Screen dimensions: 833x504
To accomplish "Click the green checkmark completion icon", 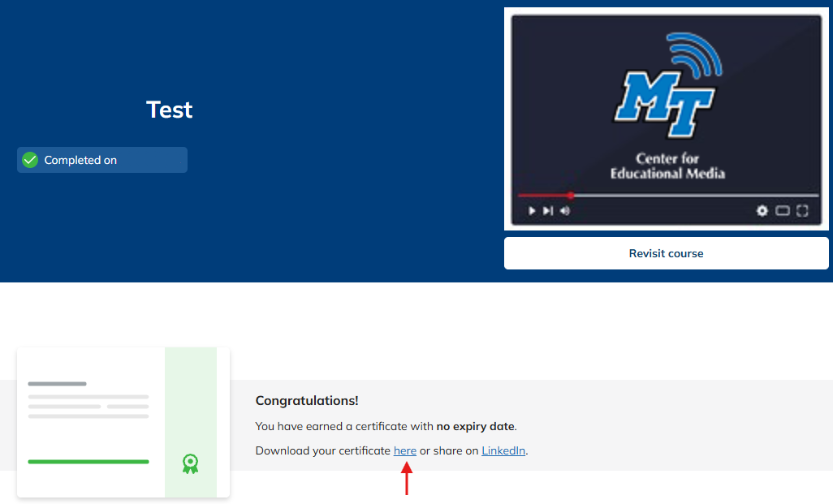I will pos(30,160).
